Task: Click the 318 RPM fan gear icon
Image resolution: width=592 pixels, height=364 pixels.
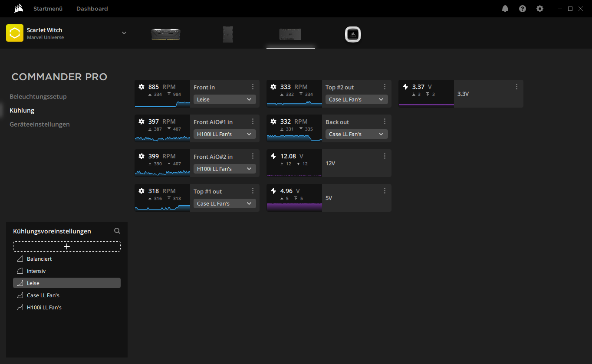Action: 141,191
